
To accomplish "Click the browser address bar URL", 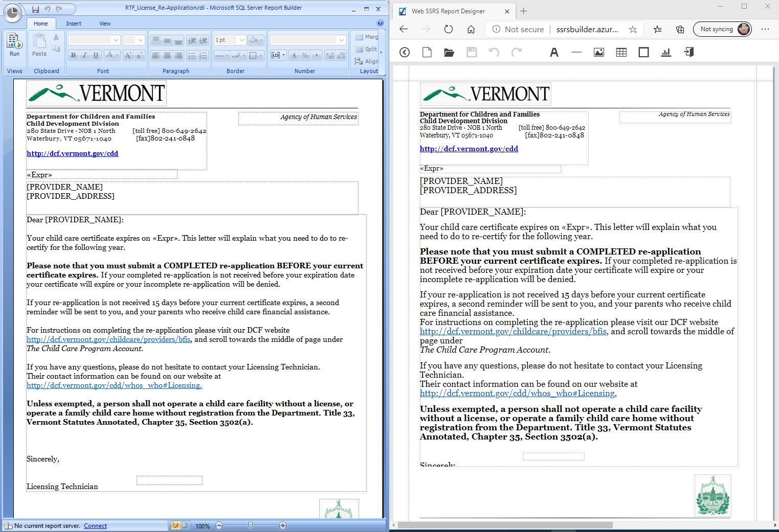I will pyautogui.click(x=587, y=29).
